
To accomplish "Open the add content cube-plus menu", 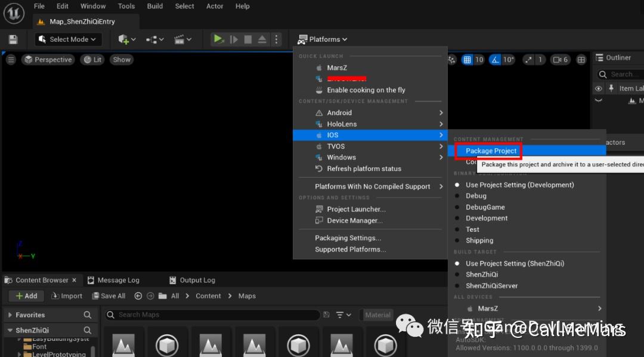I will [x=126, y=39].
